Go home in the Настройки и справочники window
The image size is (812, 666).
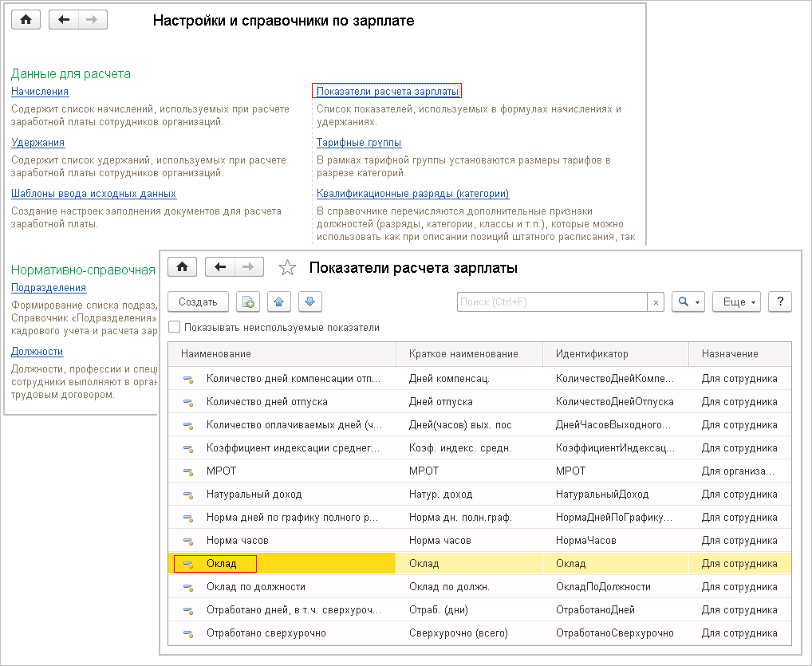[x=26, y=20]
